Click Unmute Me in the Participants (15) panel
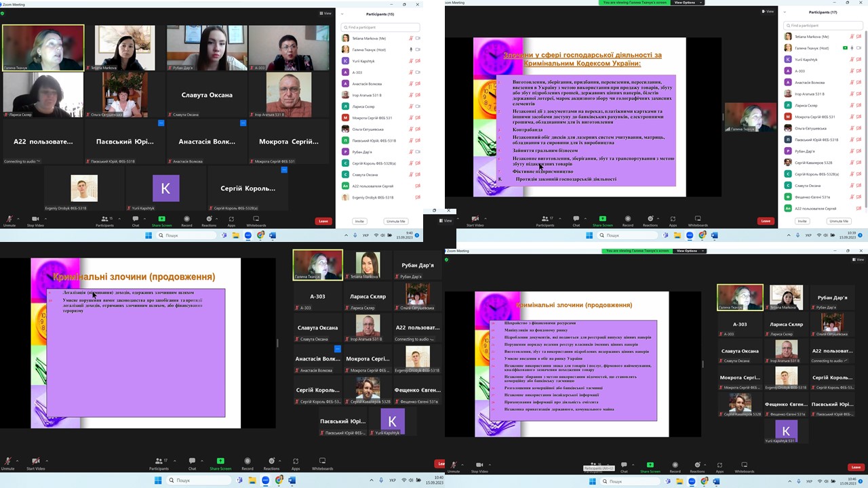 click(x=396, y=221)
